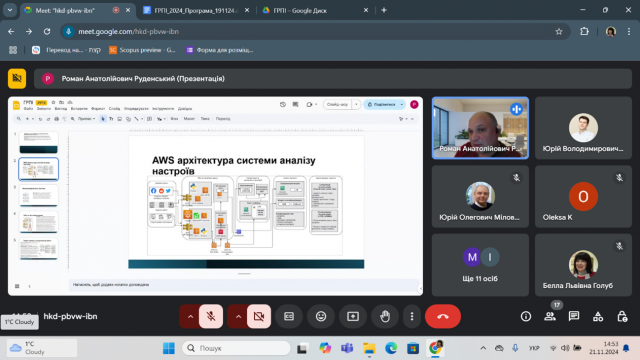
Task: Open the Перевод на... bookmark
Action: 66,50
